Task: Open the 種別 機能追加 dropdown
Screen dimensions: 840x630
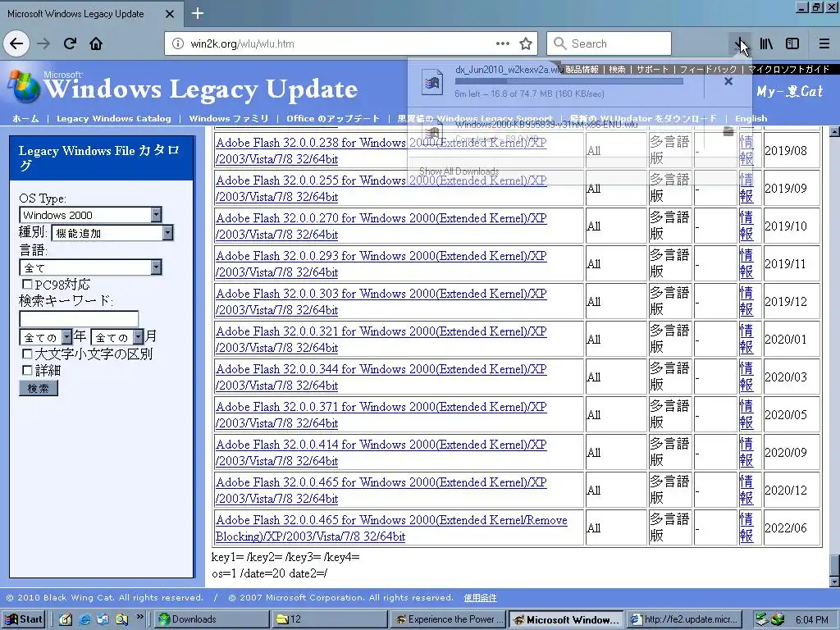Action: [112, 232]
